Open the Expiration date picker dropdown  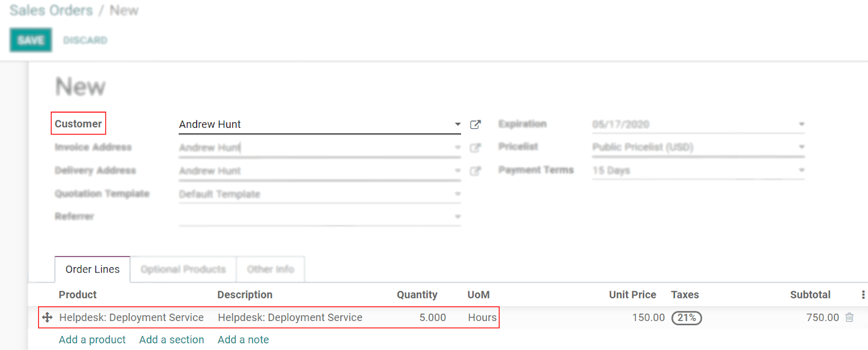point(803,124)
